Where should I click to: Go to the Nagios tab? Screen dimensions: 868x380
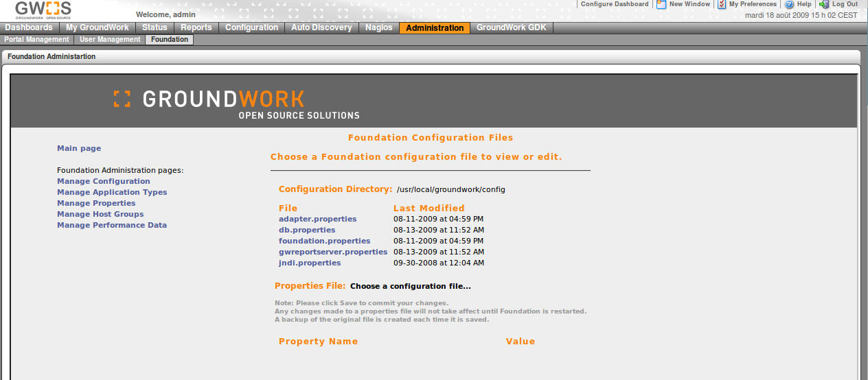[380, 27]
